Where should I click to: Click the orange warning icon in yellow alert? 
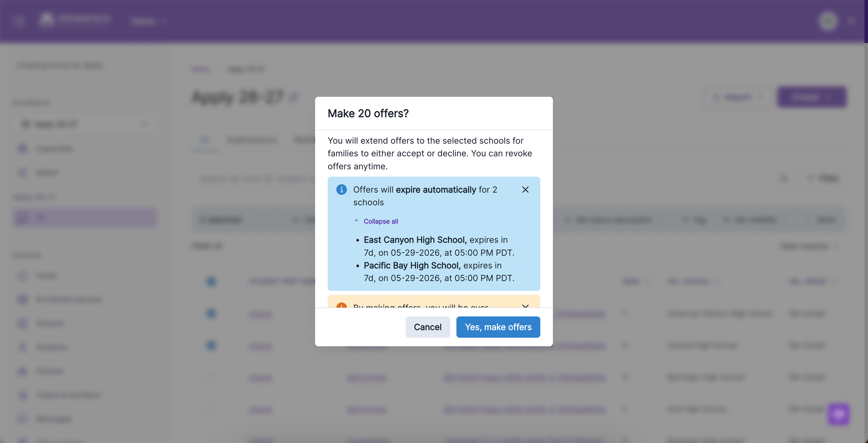click(x=341, y=305)
